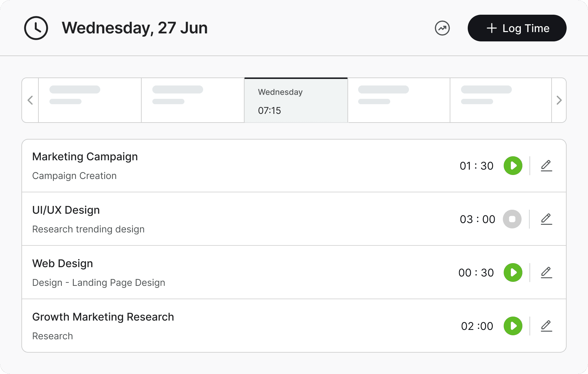Start the Web Design timer
The width and height of the screenshot is (588, 374).
click(x=513, y=272)
